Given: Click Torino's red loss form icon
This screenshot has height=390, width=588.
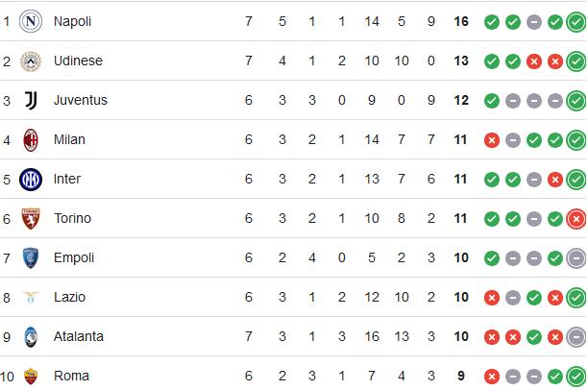Looking at the screenshot, I should click(576, 218).
